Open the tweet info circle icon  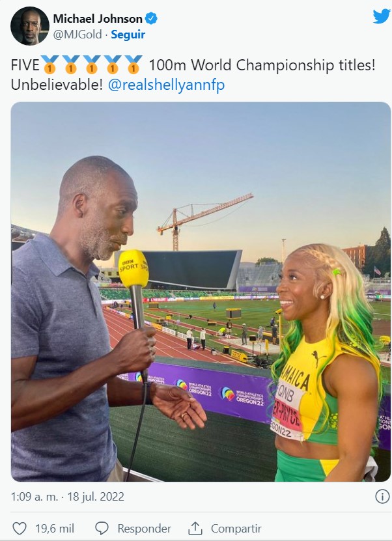tap(382, 497)
